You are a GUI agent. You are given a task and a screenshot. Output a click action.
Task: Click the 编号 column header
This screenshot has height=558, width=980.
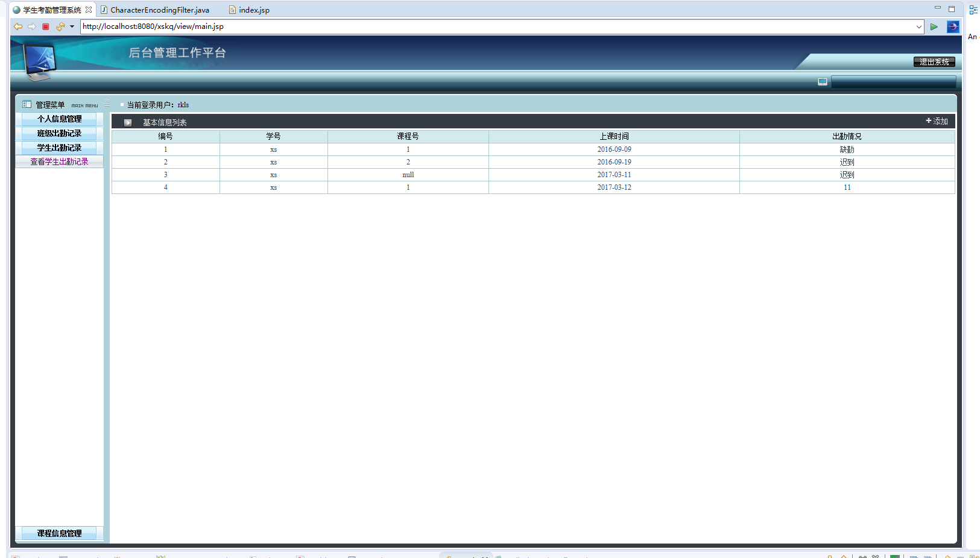tap(165, 136)
